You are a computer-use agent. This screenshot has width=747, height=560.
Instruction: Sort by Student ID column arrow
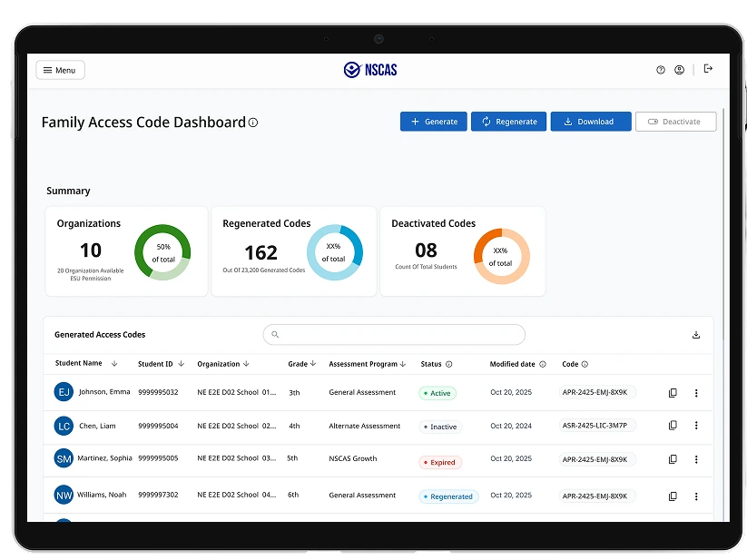point(181,364)
